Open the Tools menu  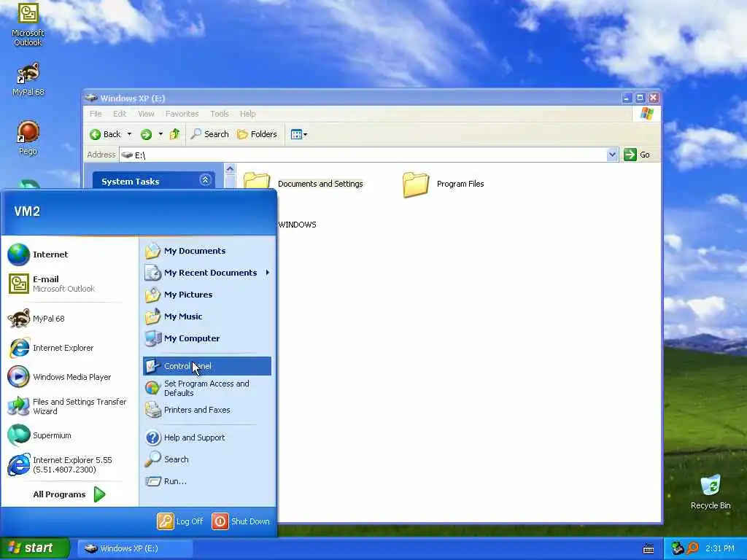220,114
